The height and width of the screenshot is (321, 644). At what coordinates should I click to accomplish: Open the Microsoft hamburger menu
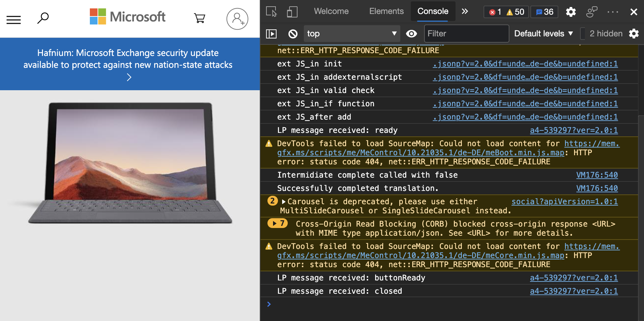click(x=14, y=19)
